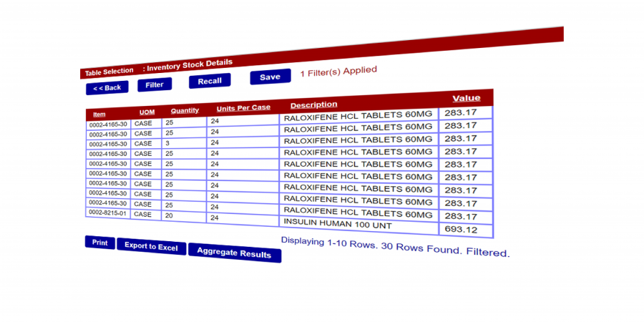Sort by the Description column header

point(314,104)
